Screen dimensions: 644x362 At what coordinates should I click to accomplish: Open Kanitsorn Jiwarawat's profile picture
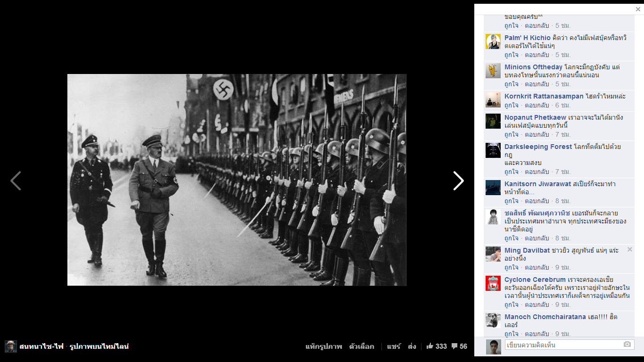tap(493, 188)
